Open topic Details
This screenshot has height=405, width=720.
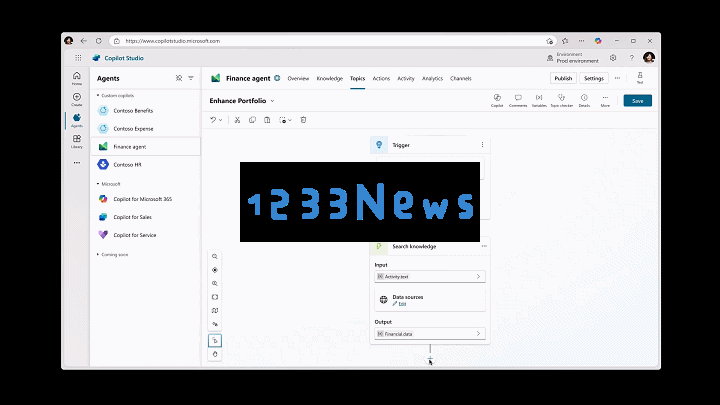click(x=584, y=101)
